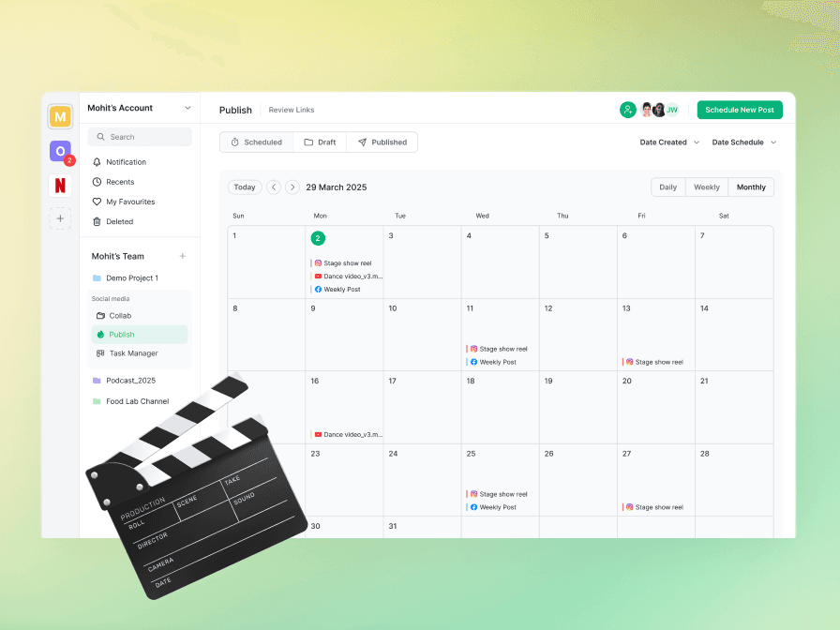
Task: Expand Mohit's Account dropdown
Action: tap(187, 108)
